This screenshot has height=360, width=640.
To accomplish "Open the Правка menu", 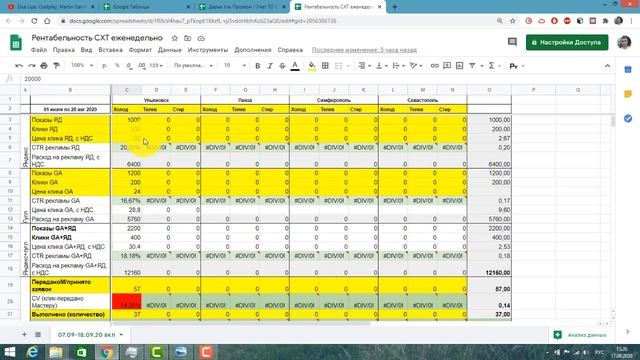I will tap(64, 50).
